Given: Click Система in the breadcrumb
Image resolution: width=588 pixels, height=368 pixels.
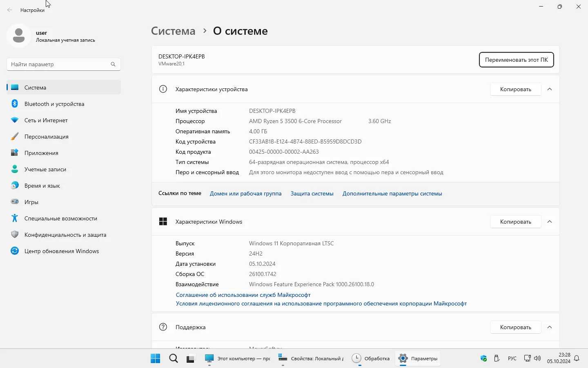Looking at the screenshot, I should [x=173, y=31].
